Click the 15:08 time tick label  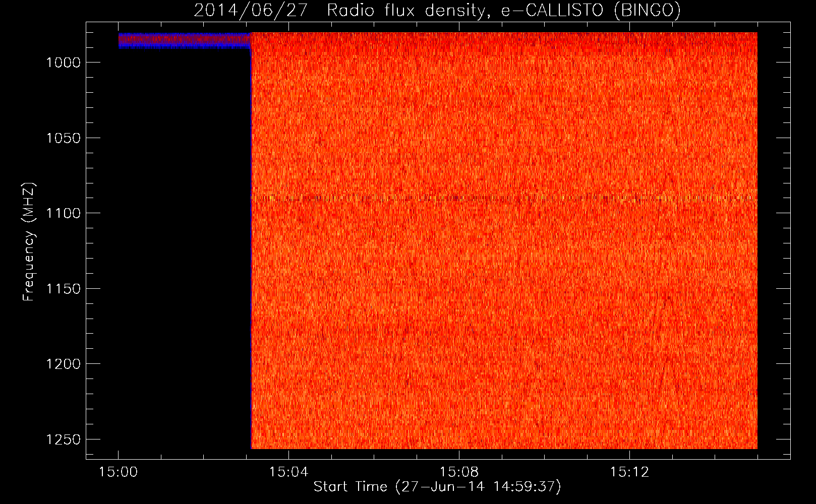point(459,472)
